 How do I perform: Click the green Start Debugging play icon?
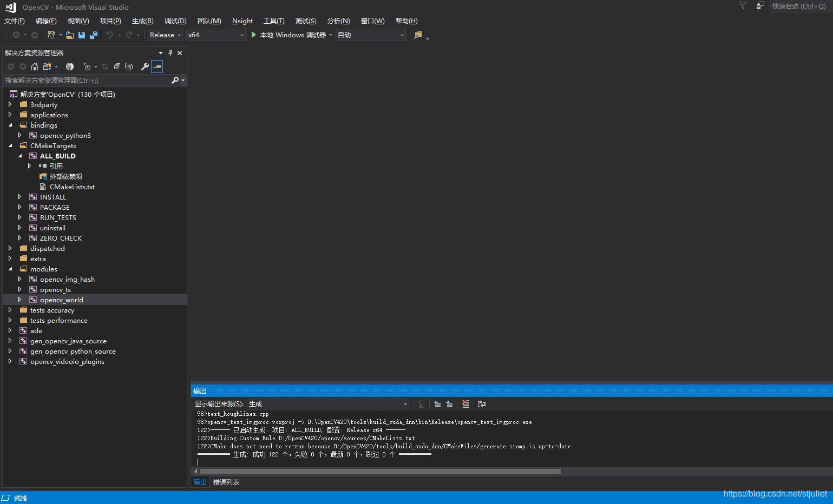tap(254, 35)
